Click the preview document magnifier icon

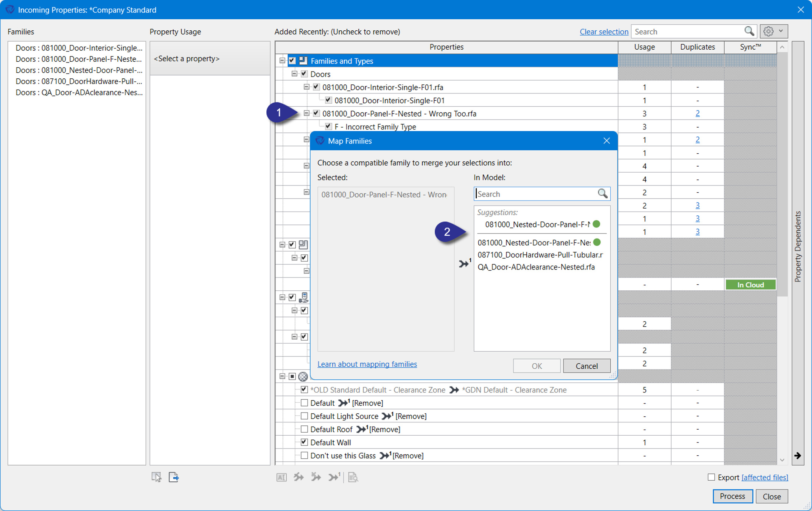click(x=353, y=477)
